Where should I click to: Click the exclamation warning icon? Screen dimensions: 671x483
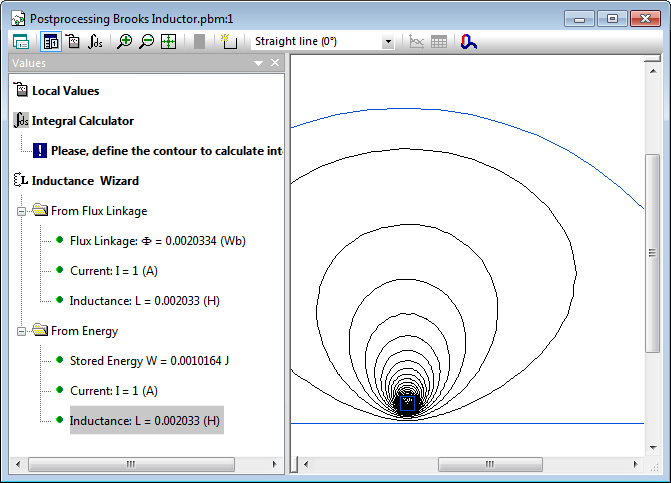pyautogui.click(x=40, y=151)
